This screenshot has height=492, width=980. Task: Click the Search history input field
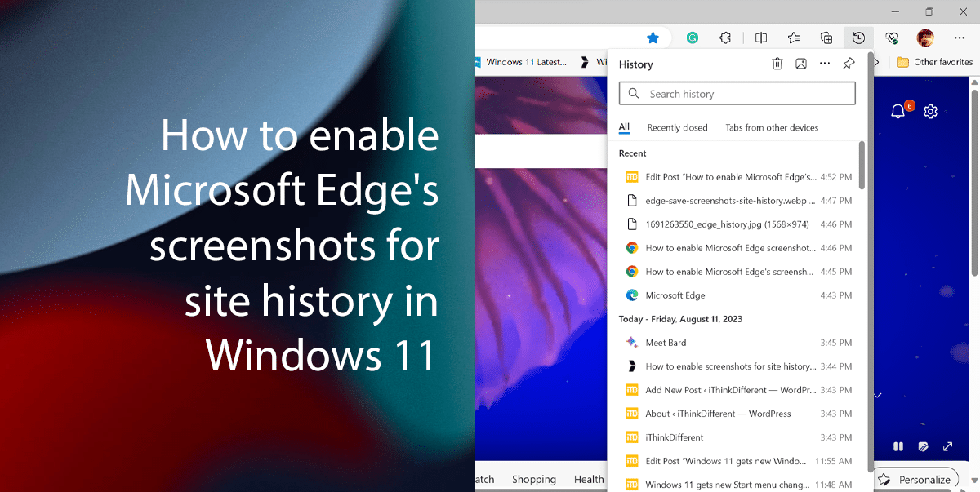[x=736, y=93]
